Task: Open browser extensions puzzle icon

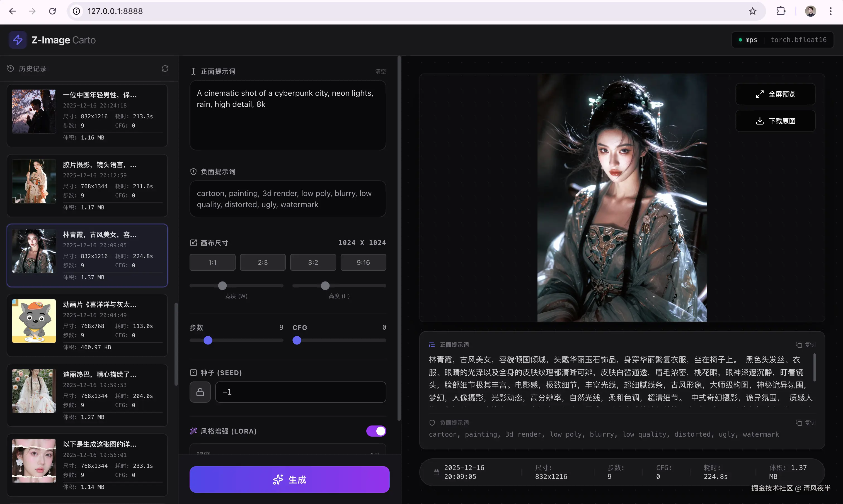Action: [781, 11]
